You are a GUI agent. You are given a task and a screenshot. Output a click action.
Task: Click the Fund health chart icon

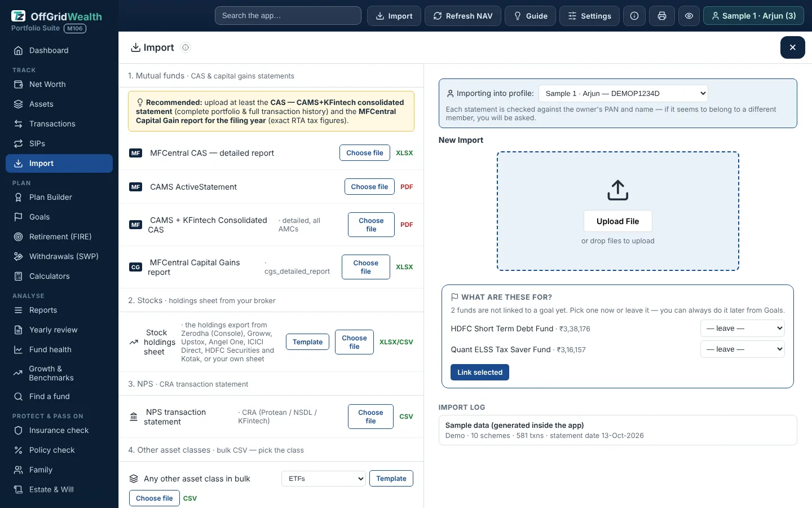(x=19, y=349)
